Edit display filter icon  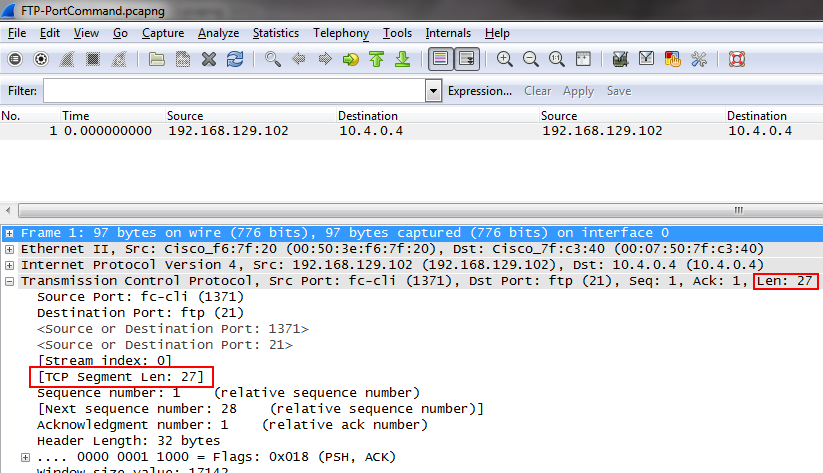point(646,59)
